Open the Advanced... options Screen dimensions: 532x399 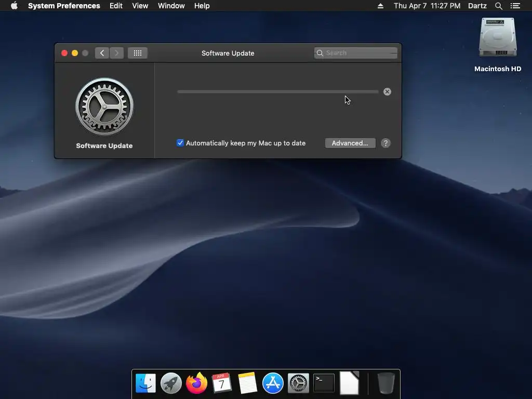[x=350, y=143]
